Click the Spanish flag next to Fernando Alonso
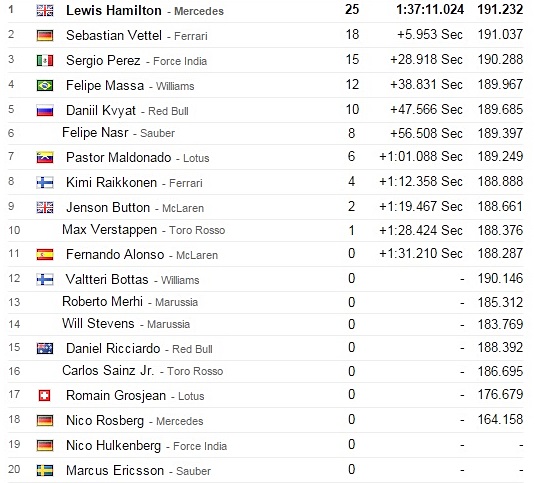 (45, 254)
